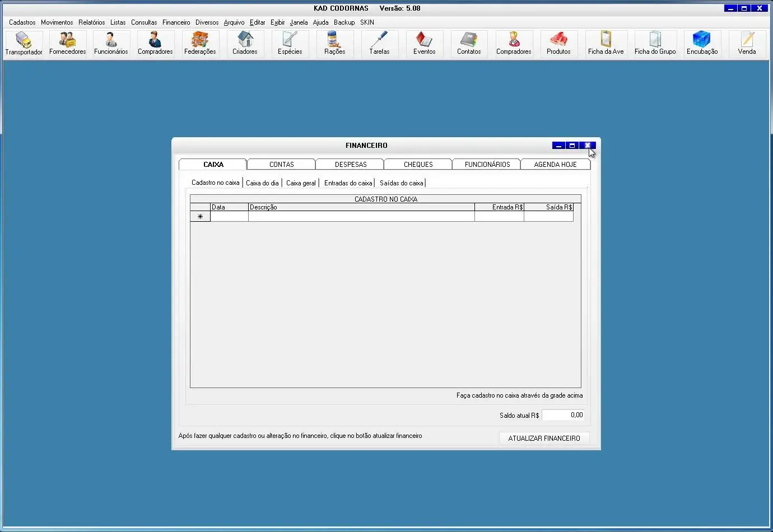Click the Produtos toolbar icon
The image size is (773, 532).
click(x=558, y=44)
